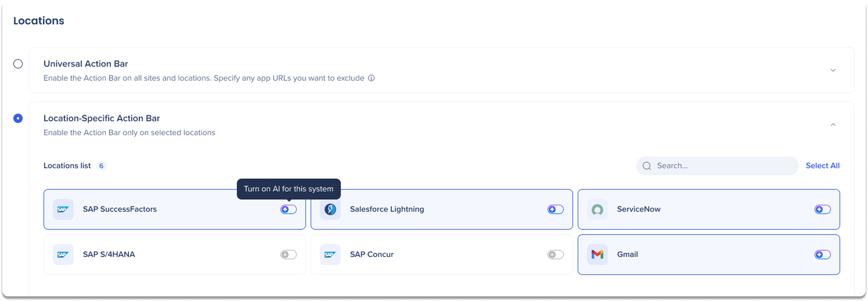
Task: Click the Select All link
Action: click(823, 166)
